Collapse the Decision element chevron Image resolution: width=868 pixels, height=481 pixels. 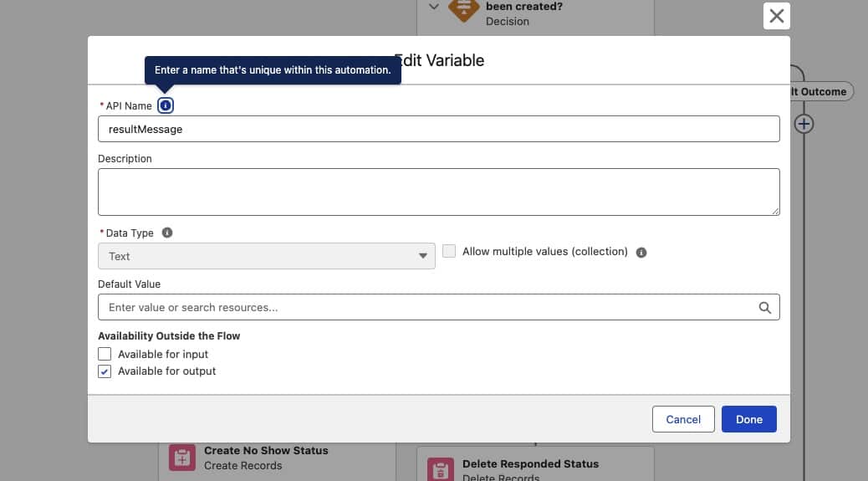pyautogui.click(x=433, y=7)
